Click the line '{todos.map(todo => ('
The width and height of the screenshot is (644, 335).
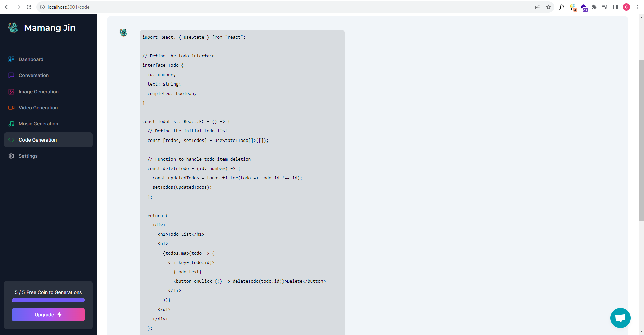189,253
